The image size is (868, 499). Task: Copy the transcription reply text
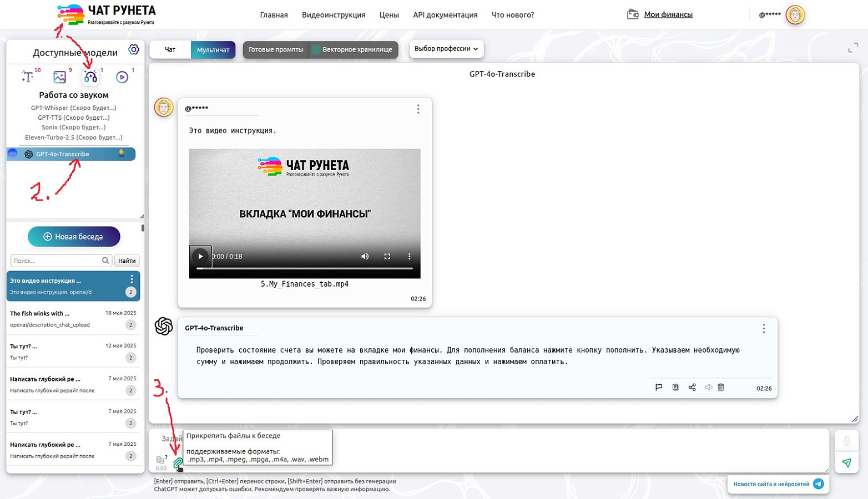pos(675,388)
